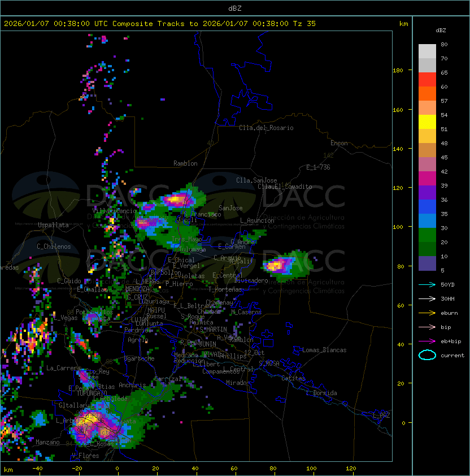The image size is (470, 476).
Task: Click the white 30HM arrow icon
Action: [x=427, y=298]
